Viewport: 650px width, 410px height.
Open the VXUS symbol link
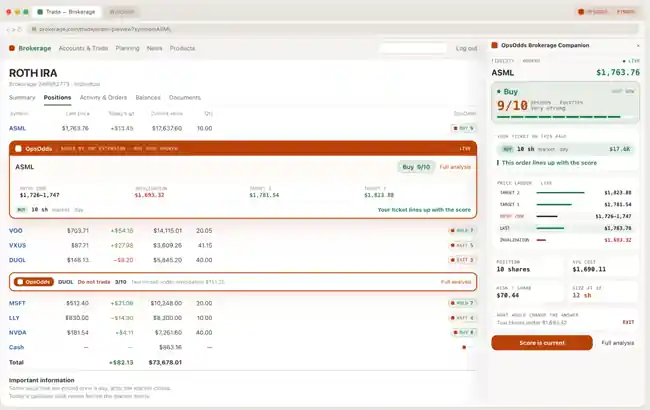[17, 245]
